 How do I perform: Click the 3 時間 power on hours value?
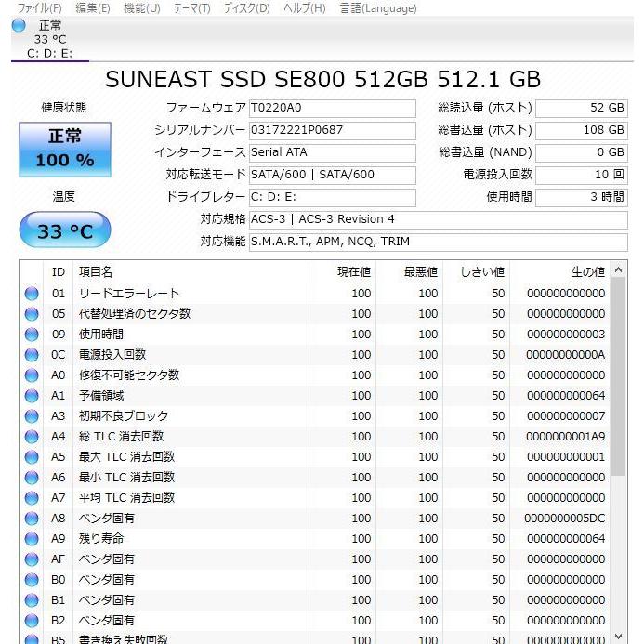582,197
